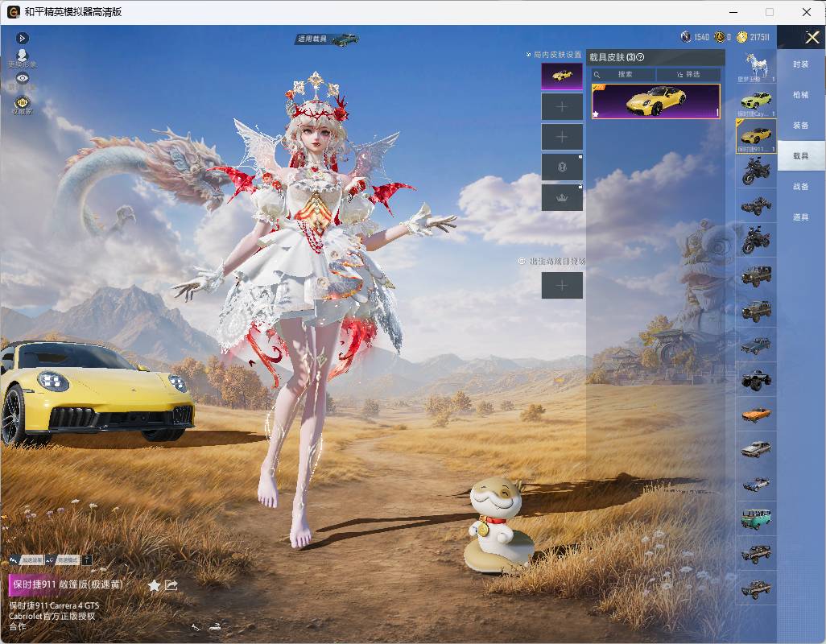The height and width of the screenshot is (644, 826).
Task: Favorite the Porsche 911 with star icon
Action: [154, 585]
